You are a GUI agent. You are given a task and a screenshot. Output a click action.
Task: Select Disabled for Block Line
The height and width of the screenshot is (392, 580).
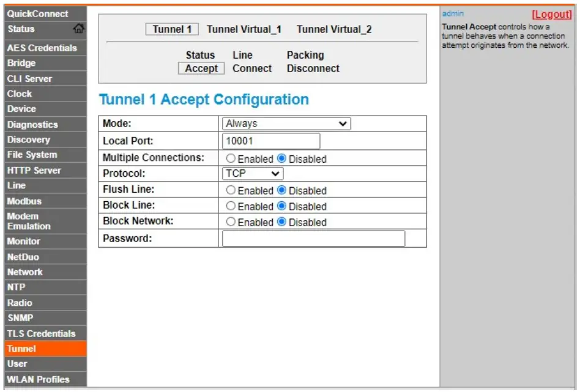281,206
